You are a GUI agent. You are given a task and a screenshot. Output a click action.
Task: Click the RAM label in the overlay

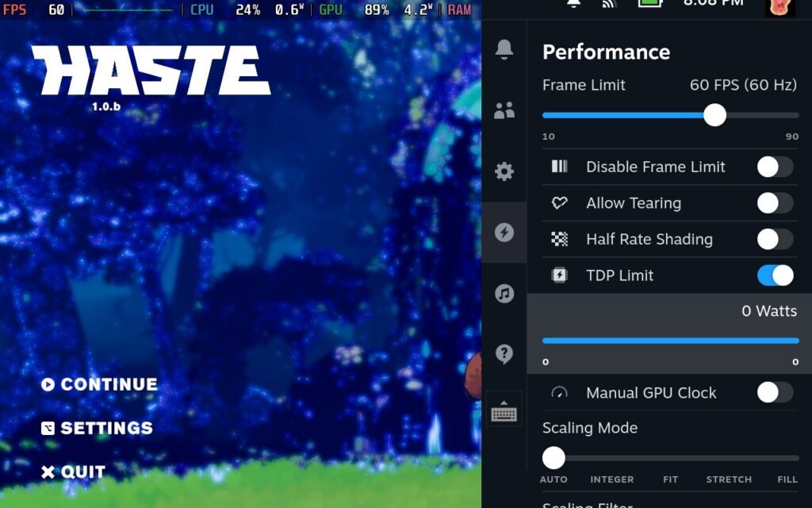459,10
